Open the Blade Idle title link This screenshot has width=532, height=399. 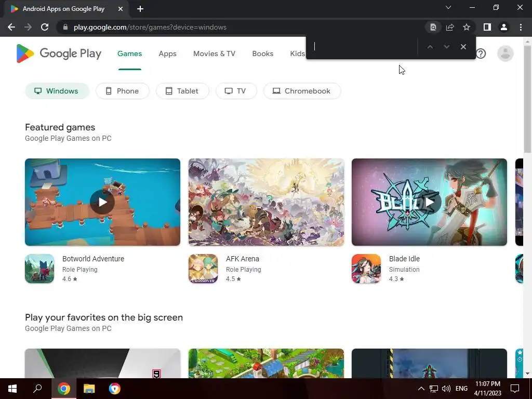pos(404,259)
